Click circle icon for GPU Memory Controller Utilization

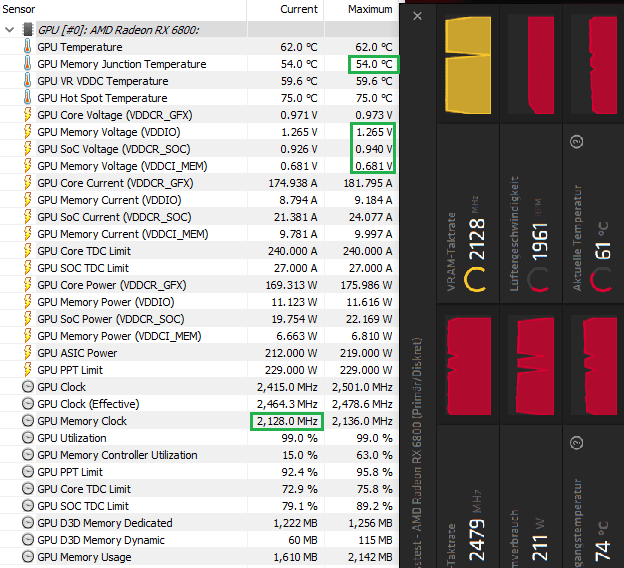point(28,455)
